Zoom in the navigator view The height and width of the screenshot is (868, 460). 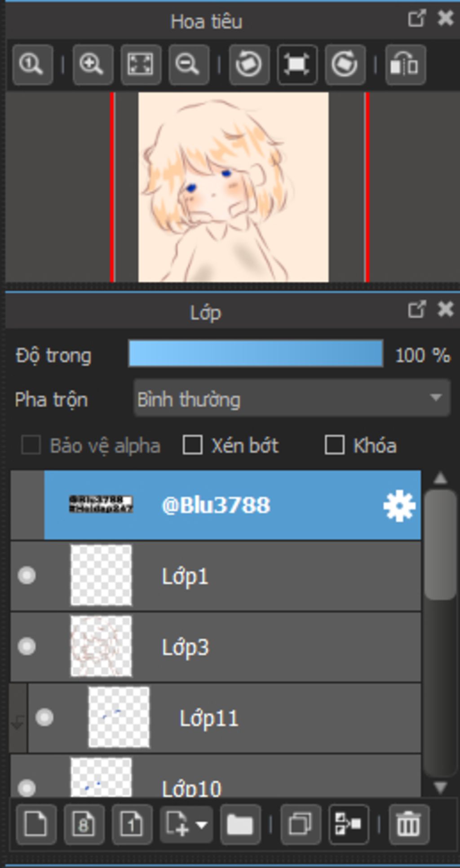[93, 65]
